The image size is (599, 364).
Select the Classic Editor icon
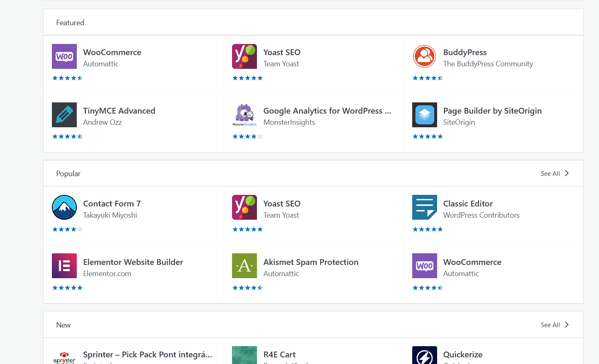(425, 207)
